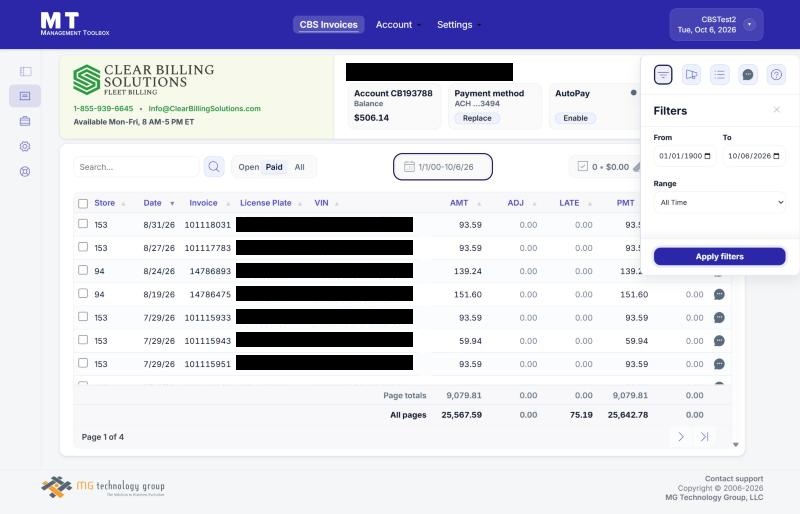Viewport: 800px width, 514px height.
Task: Select the invoices sidebar icon
Action: tap(25, 96)
